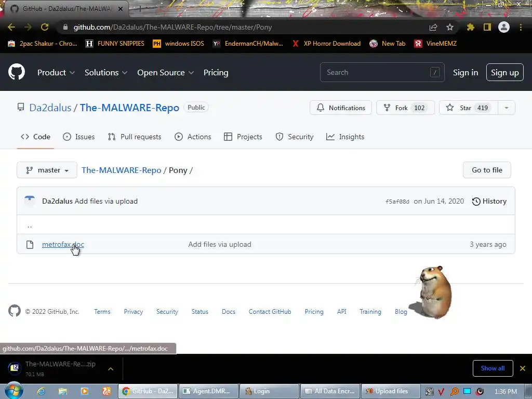
Task: Open windows ISOS bookmark
Action: (179, 44)
